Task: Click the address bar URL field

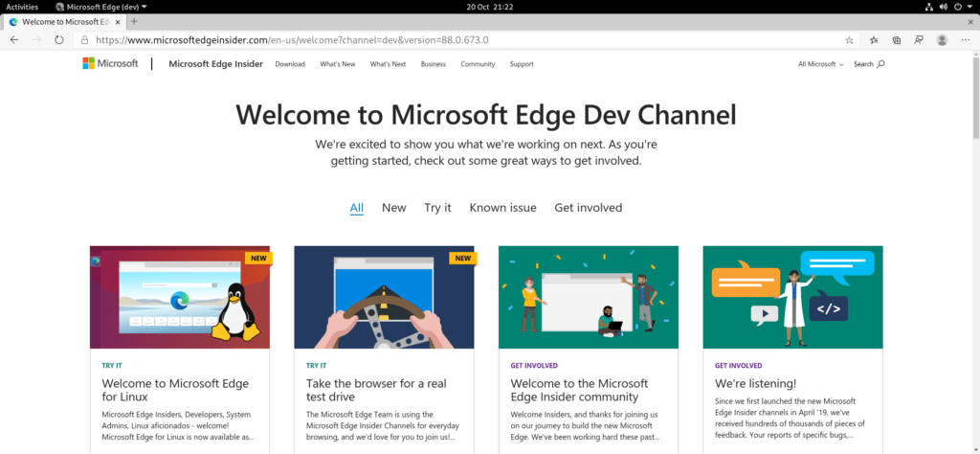Action: click(459, 40)
